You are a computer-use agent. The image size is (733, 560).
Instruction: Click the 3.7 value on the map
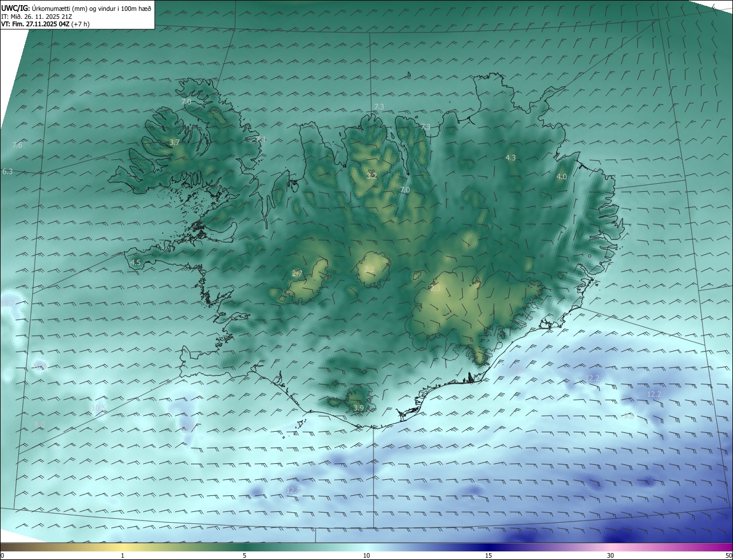175,142
